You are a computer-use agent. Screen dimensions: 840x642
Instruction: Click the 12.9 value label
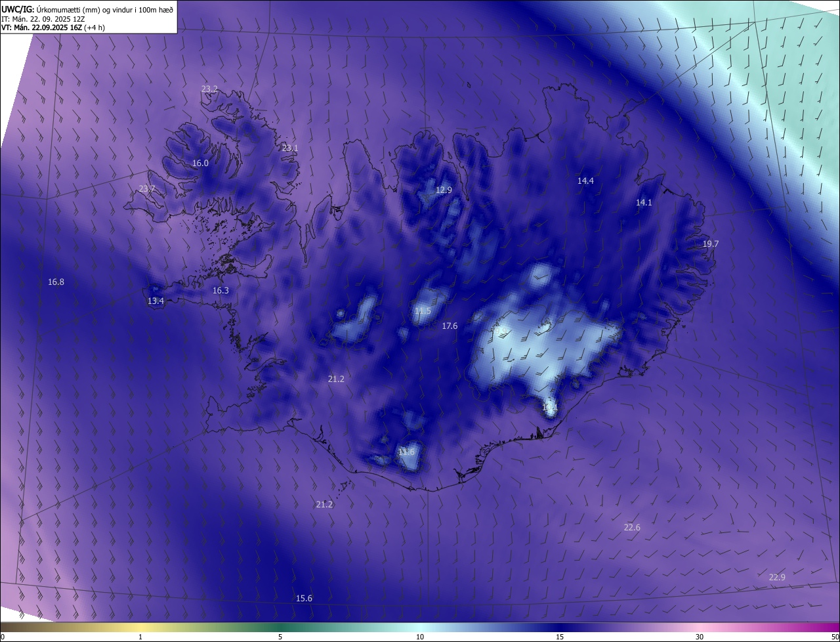444,190
